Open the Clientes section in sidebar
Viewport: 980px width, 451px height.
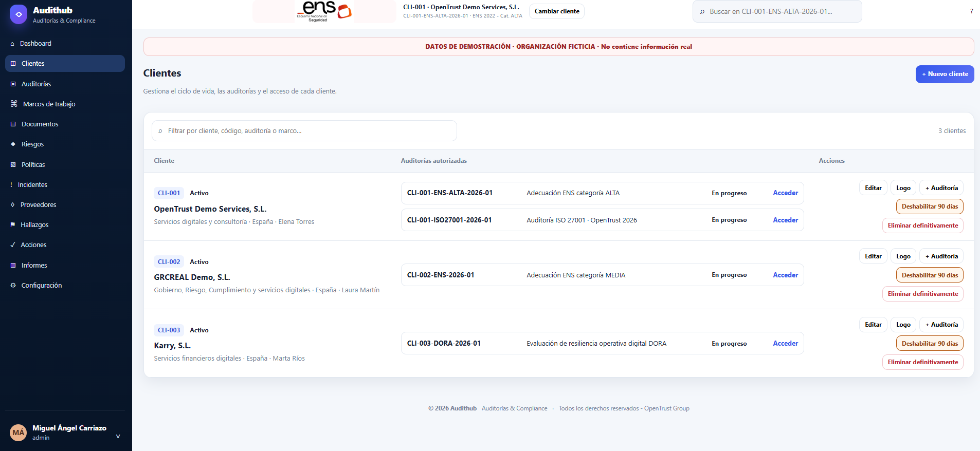(x=65, y=64)
